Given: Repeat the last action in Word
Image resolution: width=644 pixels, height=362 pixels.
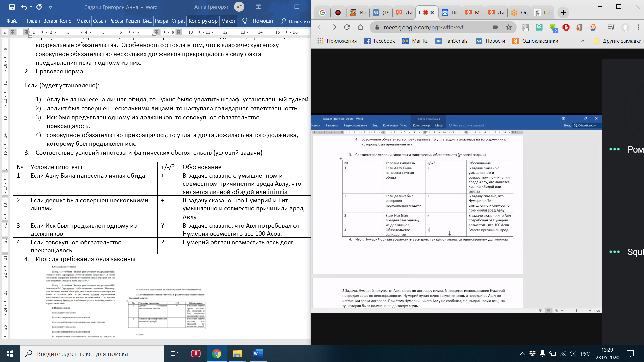Looking at the screenshot, I should (x=39, y=7).
